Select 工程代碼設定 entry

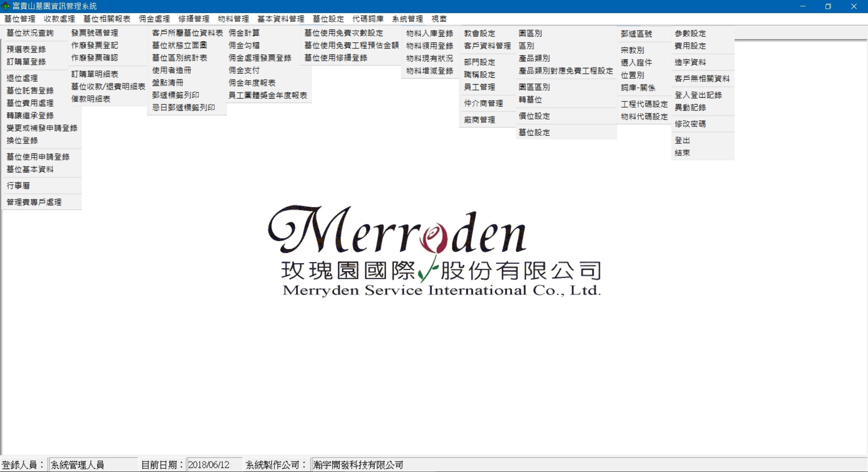(x=644, y=104)
